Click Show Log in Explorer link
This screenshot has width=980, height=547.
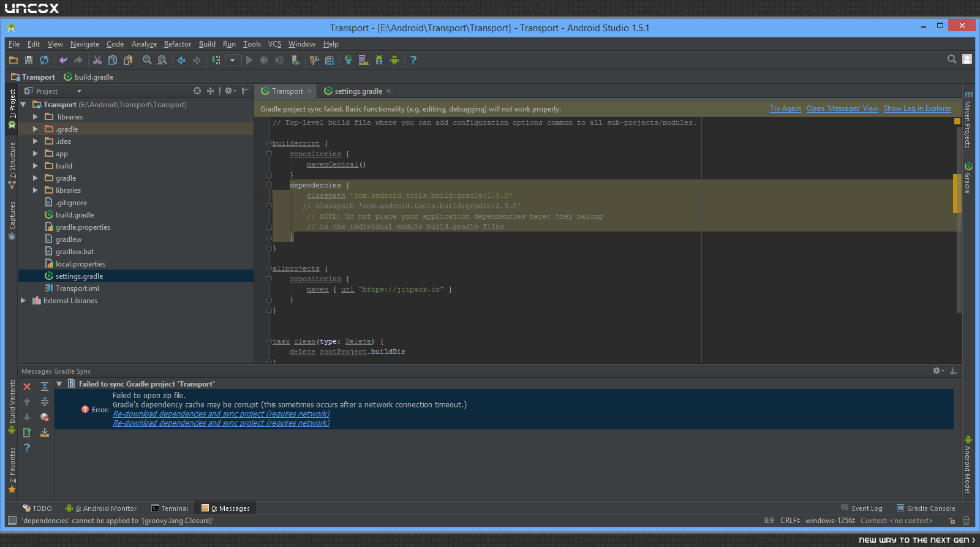pos(917,108)
